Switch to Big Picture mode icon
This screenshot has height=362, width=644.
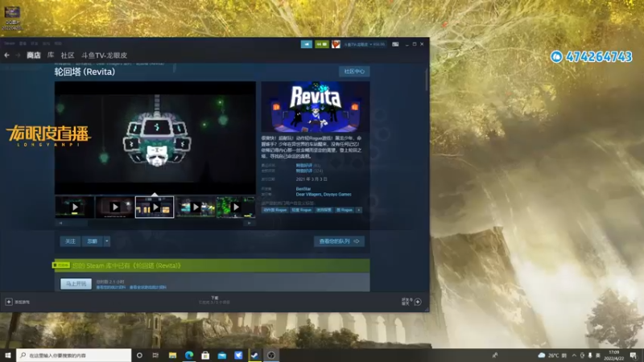tap(395, 44)
